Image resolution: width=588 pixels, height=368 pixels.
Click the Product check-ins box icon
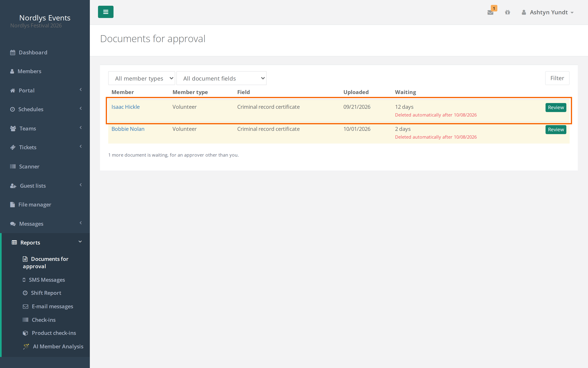[26, 333]
